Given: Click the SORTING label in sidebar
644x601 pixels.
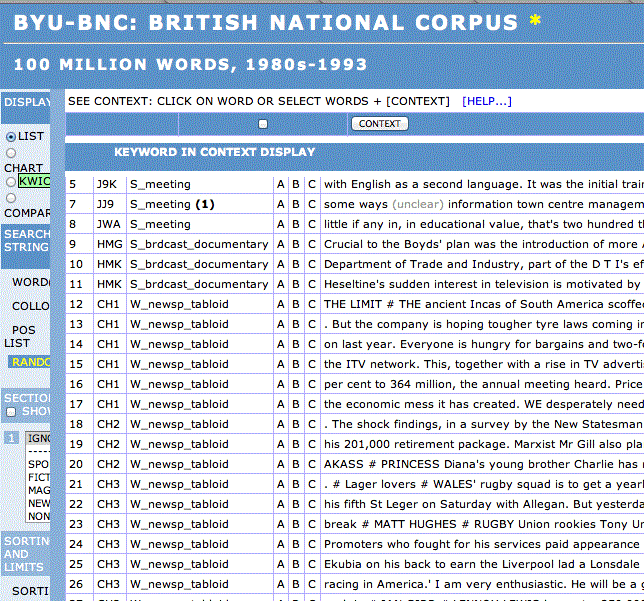Looking at the screenshot, I should coord(30,591).
